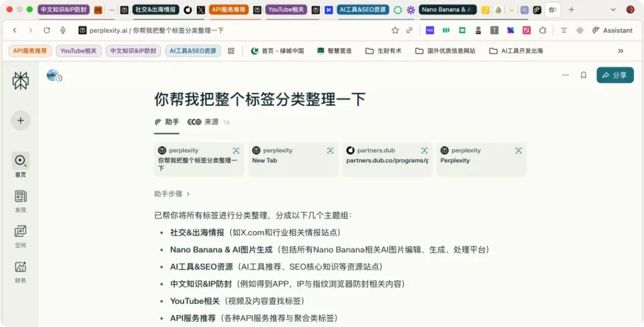Open the pink translate extension icon
Screen dimensions: 644x327
point(526,30)
